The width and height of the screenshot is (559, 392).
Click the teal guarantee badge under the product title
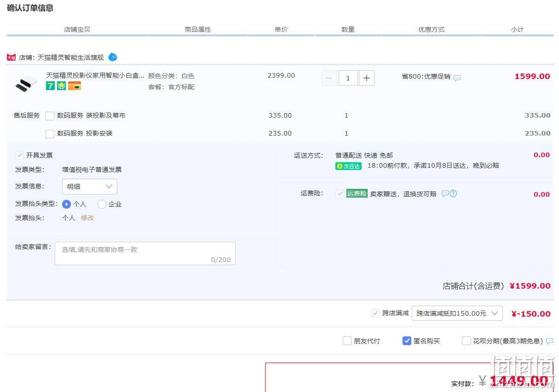61,86
